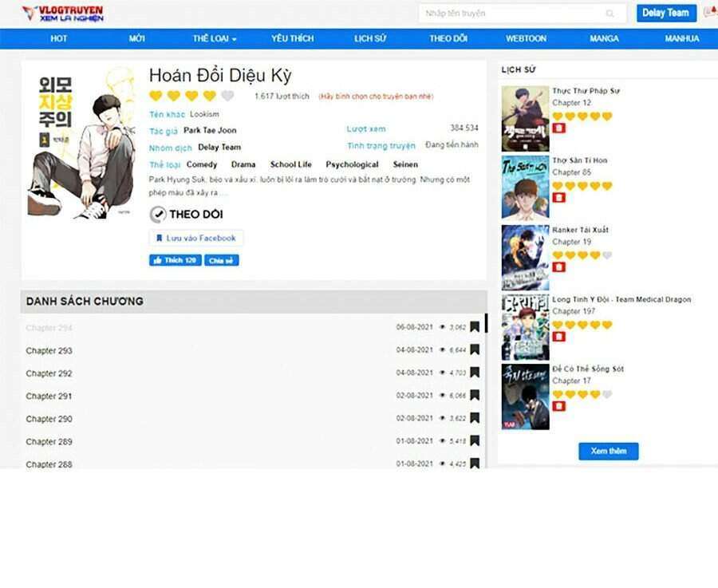Image resolution: width=718 pixels, height=588 pixels.
Task: Open the Delay Team dropdown at top right
Action: pos(666,13)
